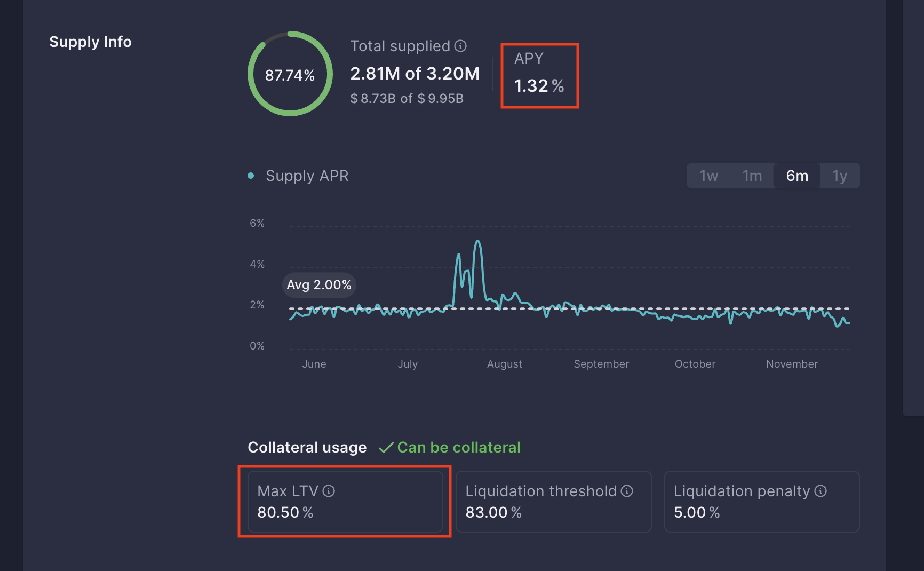
Task: Click the green checkmark by Can be collateral
Action: point(386,448)
